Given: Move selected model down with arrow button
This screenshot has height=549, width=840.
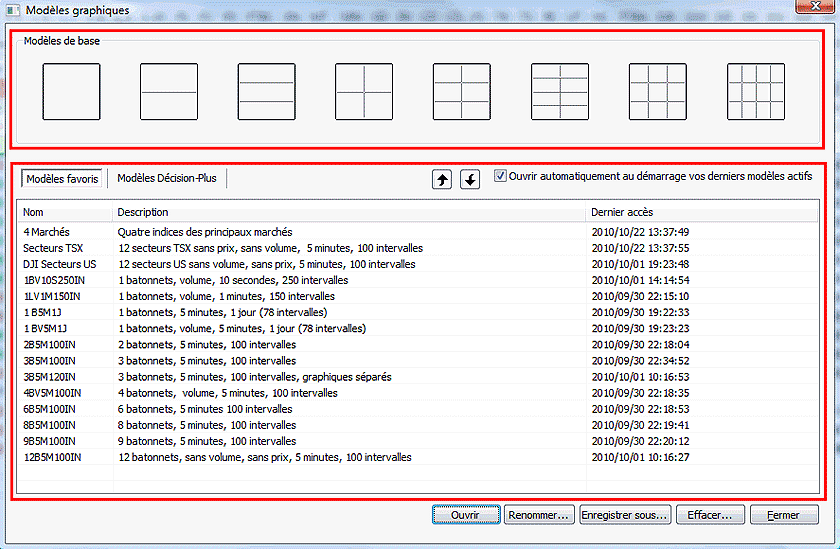Looking at the screenshot, I should (470, 179).
